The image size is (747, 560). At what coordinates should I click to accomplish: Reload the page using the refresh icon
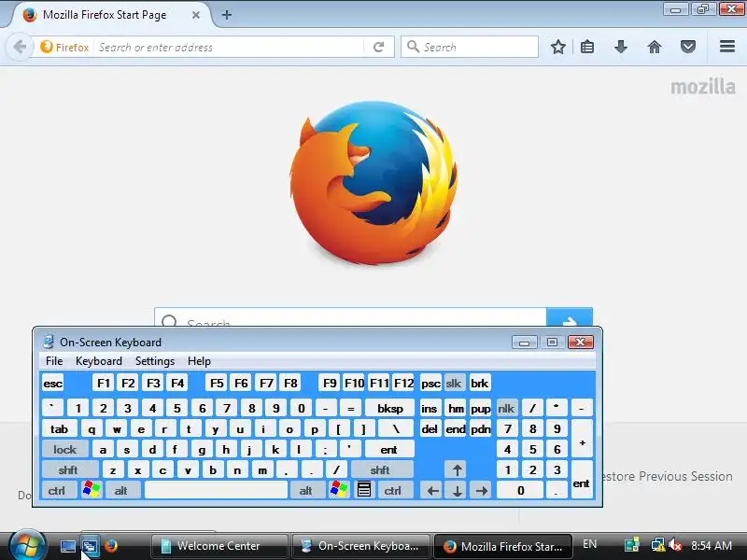[379, 48]
